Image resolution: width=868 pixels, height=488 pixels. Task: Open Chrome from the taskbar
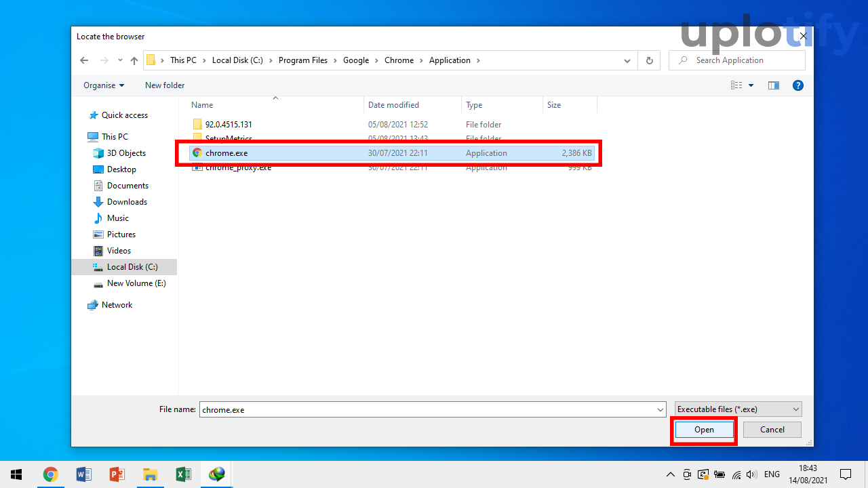point(50,474)
